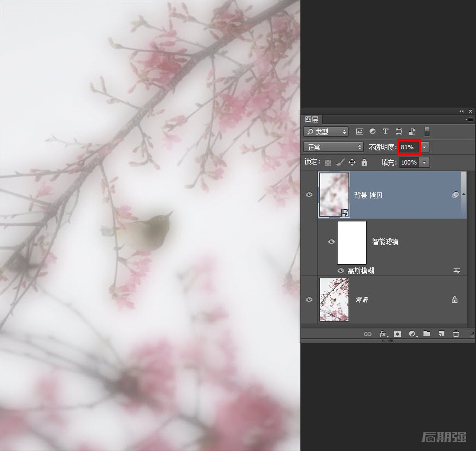Viewport: 476px width, 451px height.
Task: Open the fx layer style menu
Action: [x=383, y=334]
